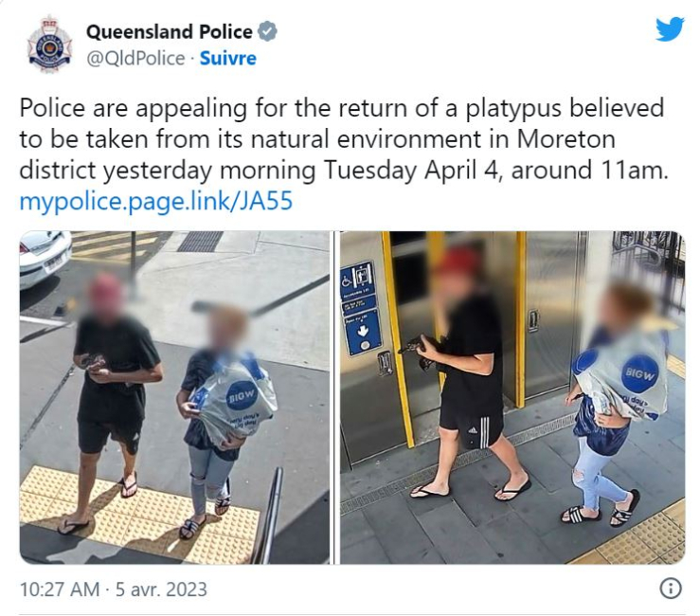Image resolution: width=700 pixels, height=616 pixels.
Task: Open the Queensland Police profile avatar
Action: (x=49, y=45)
